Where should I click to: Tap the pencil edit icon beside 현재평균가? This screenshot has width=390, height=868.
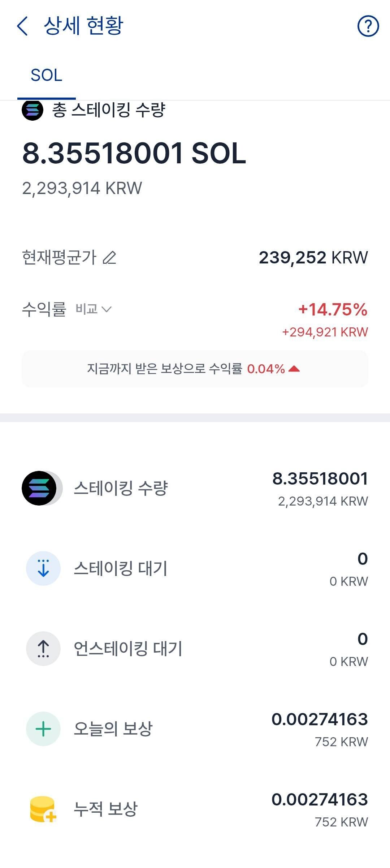tap(109, 258)
